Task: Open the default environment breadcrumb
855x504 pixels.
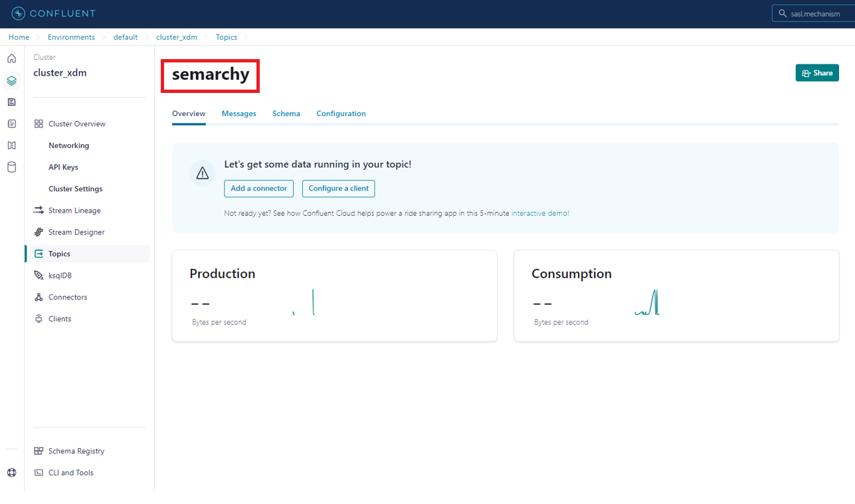Action: [x=126, y=37]
